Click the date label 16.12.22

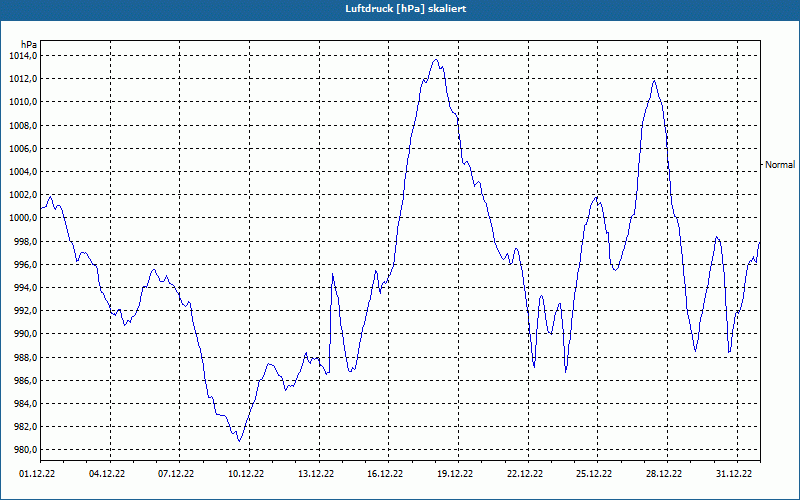385,474
